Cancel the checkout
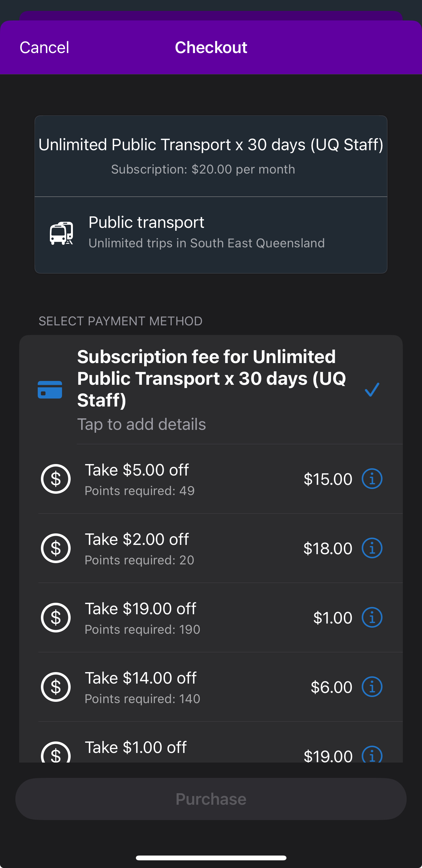The height and width of the screenshot is (868, 422). tap(44, 48)
